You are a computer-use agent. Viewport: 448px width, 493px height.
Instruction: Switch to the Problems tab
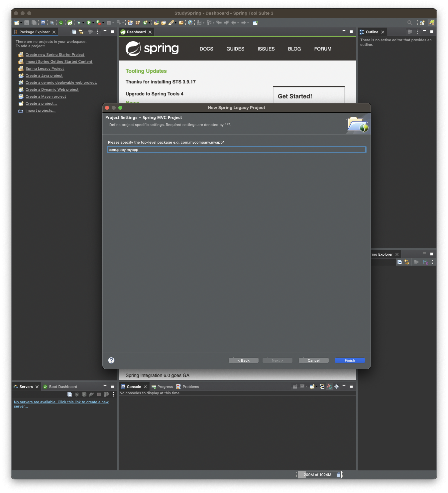[188, 387]
